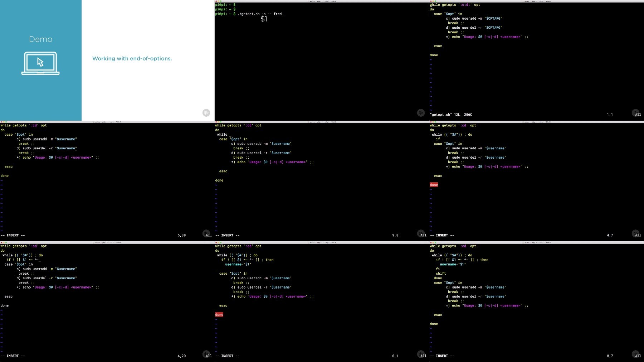The height and width of the screenshot is (362, 644).
Task: Click the Usage echo line in 6,38 frame
Action: pos(58,158)
